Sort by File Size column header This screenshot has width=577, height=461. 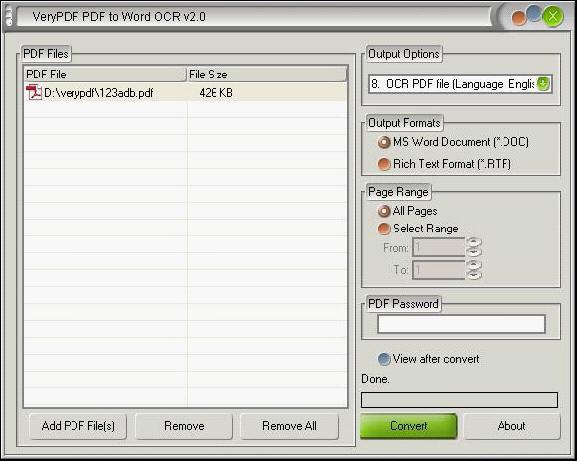[x=267, y=74]
